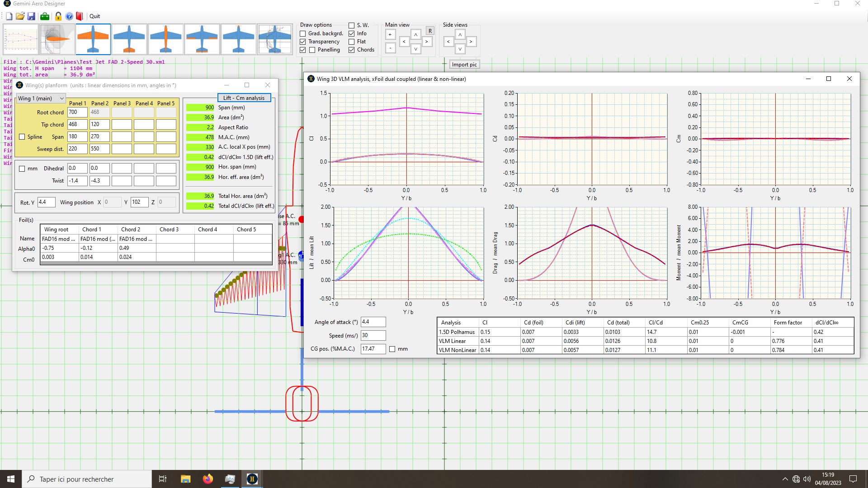Screen dimensions: 868x488
Task: Open the fuselage editor (orange fuselage icon)
Action: [165, 40]
